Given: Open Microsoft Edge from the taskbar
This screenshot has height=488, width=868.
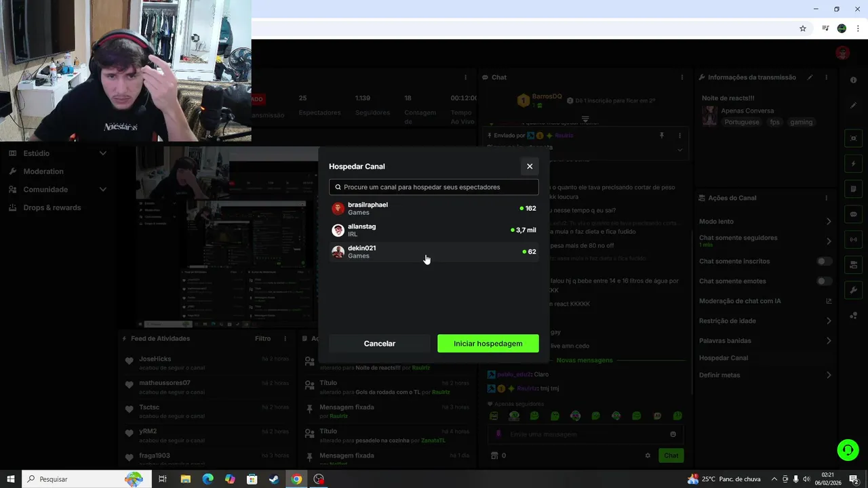Looking at the screenshot, I should click(x=208, y=479).
